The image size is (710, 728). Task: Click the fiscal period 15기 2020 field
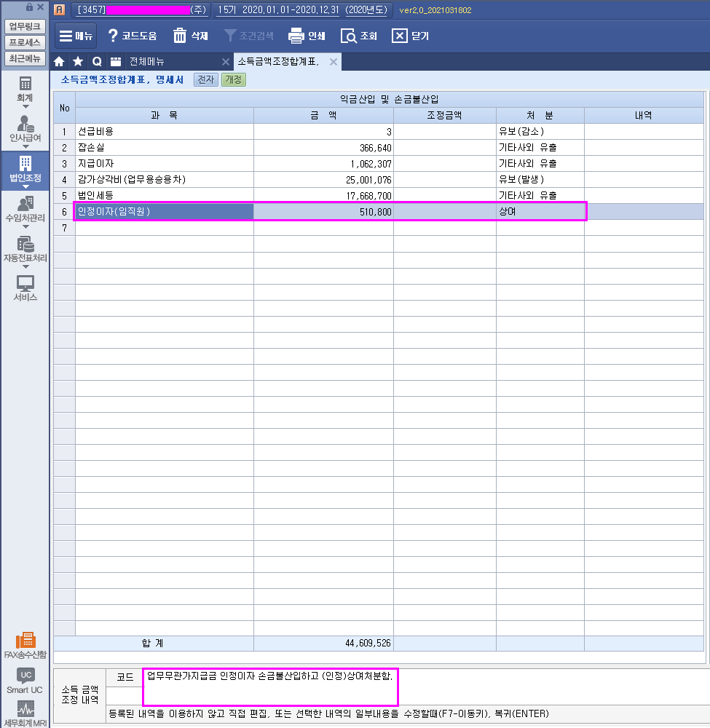tap(303, 9)
